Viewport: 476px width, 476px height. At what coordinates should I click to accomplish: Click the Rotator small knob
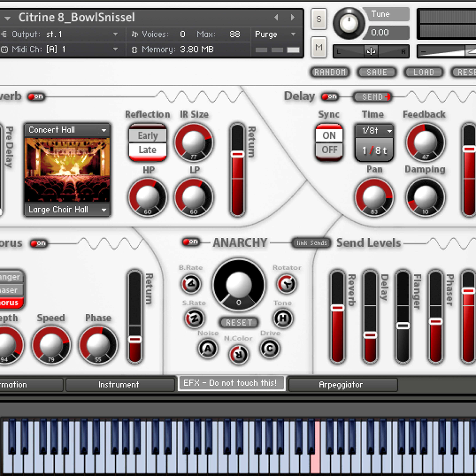pos(287,284)
